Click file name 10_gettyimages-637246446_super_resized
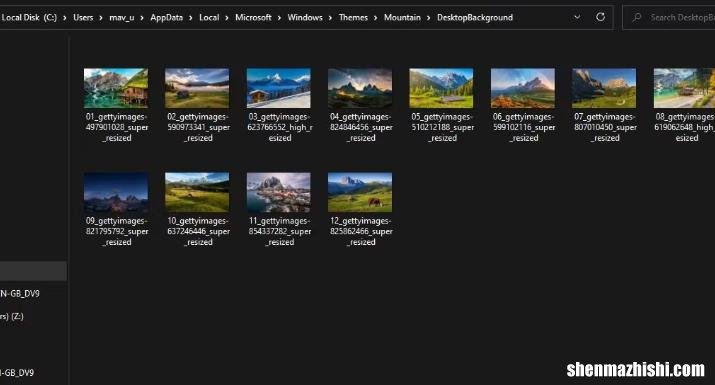The height and width of the screenshot is (385, 715). (x=198, y=231)
